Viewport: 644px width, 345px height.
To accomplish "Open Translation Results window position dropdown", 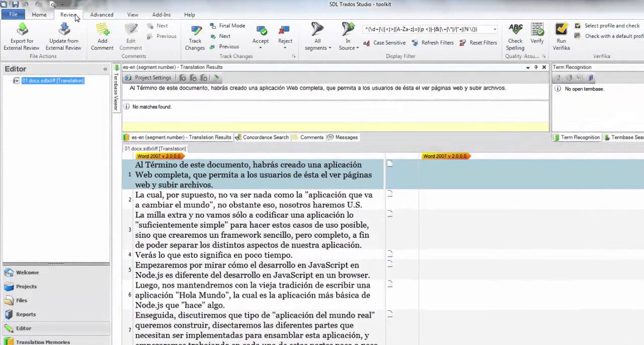I will pyautogui.click(x=528, y=67).
